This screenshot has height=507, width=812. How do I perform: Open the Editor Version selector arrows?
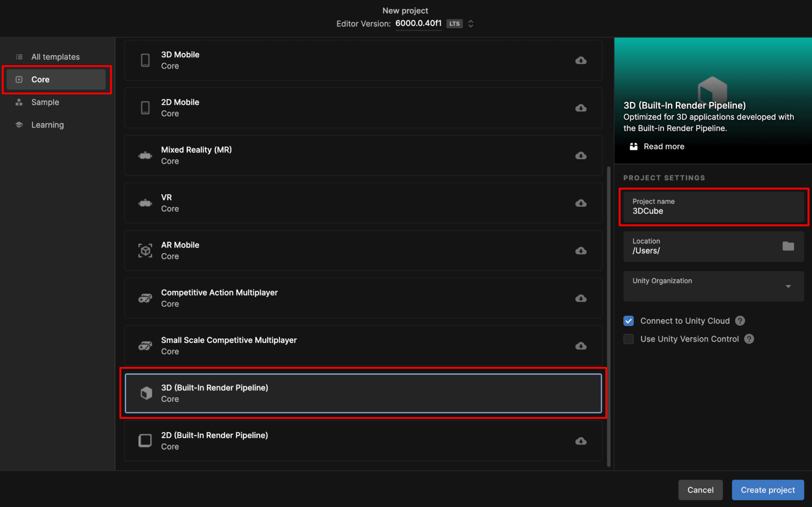tap(470, 24)
